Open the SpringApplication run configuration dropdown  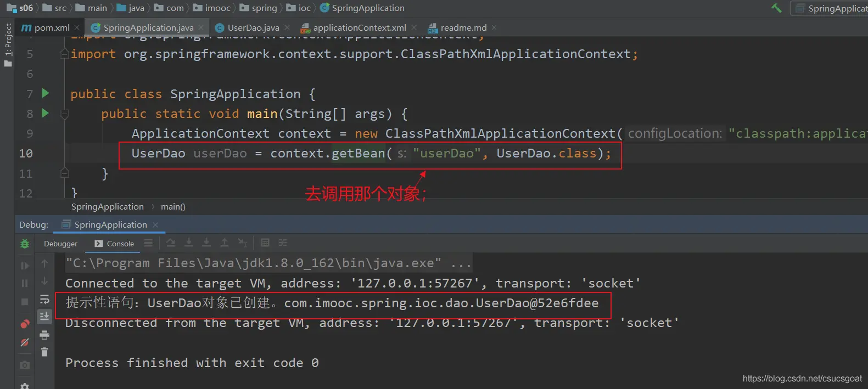pyautogui.click(x=830, y=8)
